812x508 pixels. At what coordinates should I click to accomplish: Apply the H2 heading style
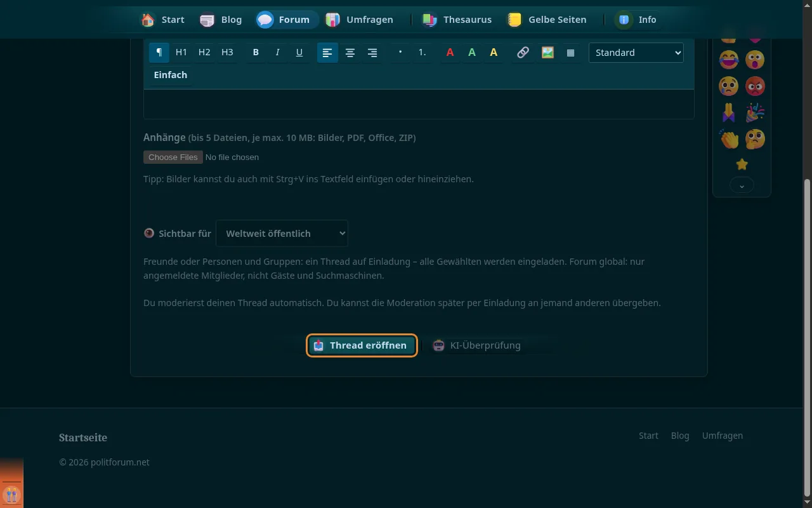204,53
